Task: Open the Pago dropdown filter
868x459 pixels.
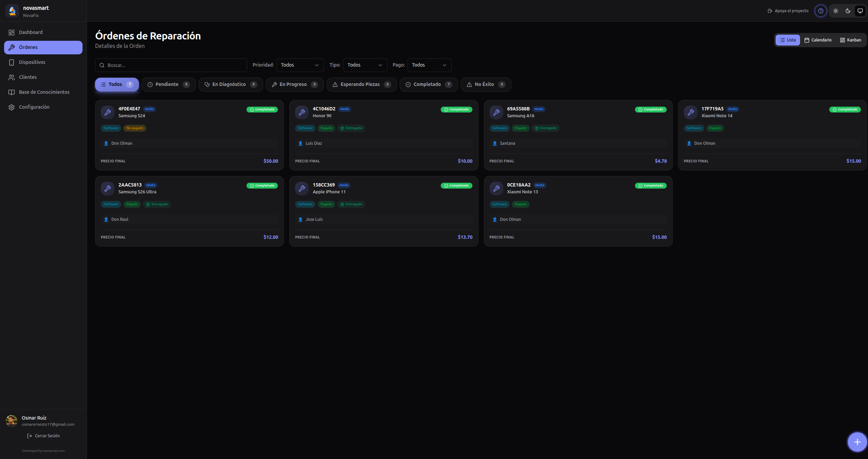Action: [429, 65]
